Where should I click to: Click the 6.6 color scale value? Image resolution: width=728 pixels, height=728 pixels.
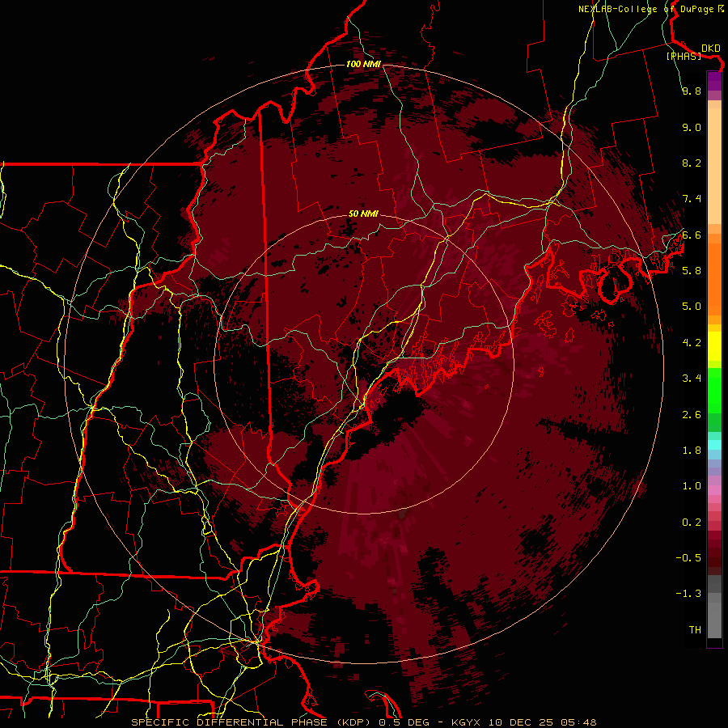click(692, 235)
